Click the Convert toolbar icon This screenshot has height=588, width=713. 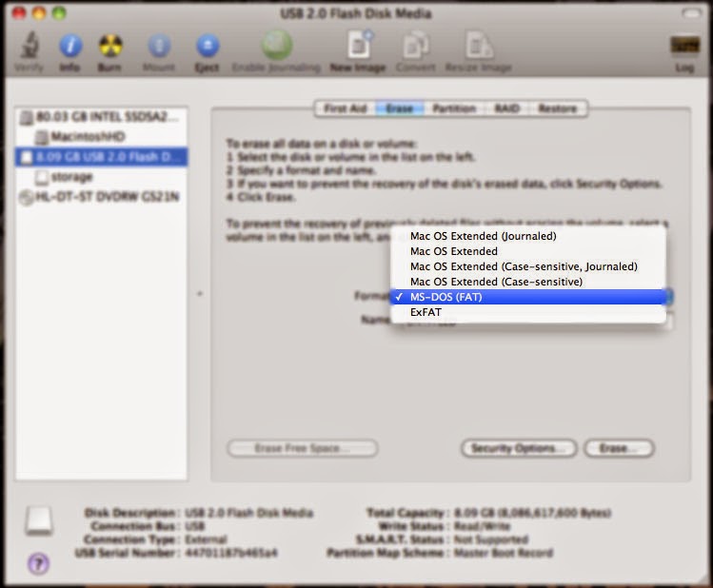[415, 46]
